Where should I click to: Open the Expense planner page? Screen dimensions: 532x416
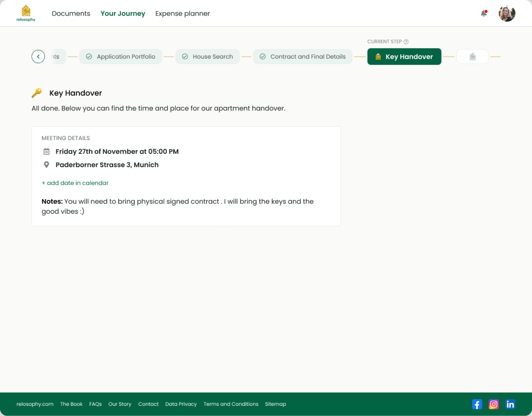pos(183,14)
